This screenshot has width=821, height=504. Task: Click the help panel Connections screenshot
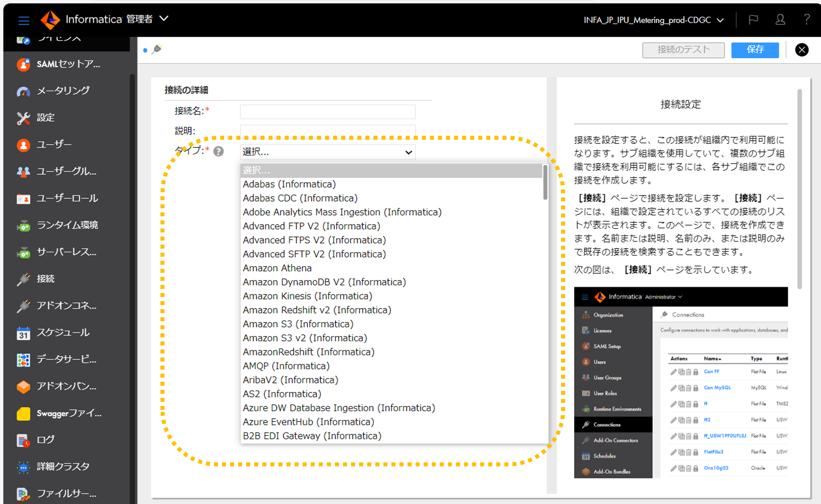tap(681, 383)
